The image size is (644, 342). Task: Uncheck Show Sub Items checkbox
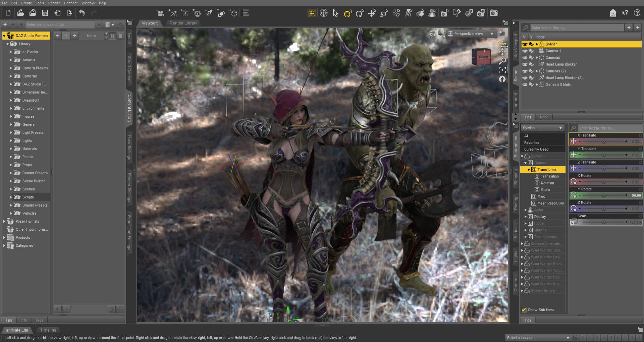pyautogui.click(x=524, y=310)
